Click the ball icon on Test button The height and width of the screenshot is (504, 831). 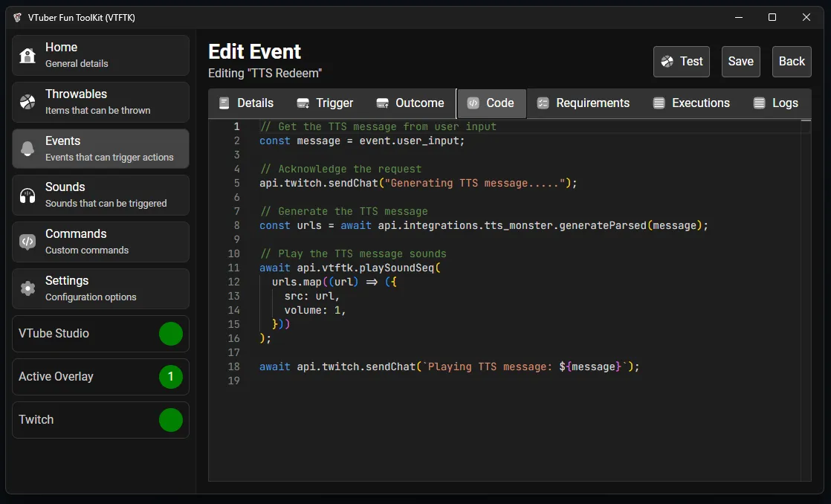tap(667, 62)
